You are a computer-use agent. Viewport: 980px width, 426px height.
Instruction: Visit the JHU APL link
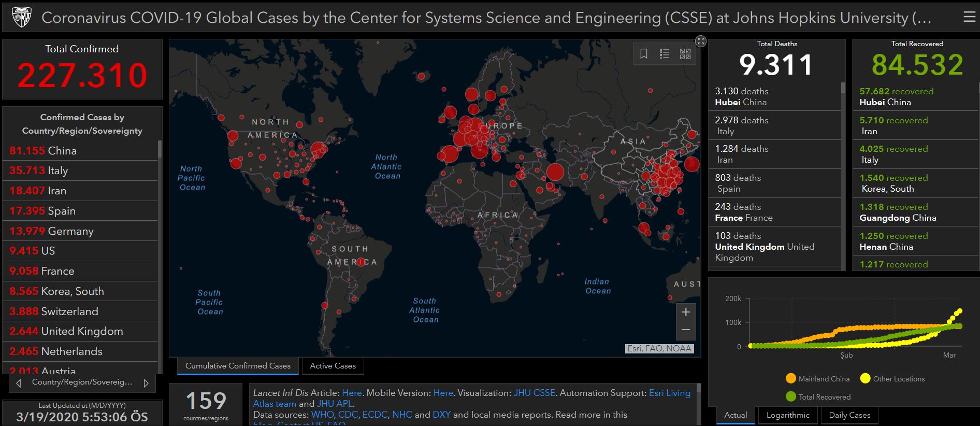[x=335, y=404]
